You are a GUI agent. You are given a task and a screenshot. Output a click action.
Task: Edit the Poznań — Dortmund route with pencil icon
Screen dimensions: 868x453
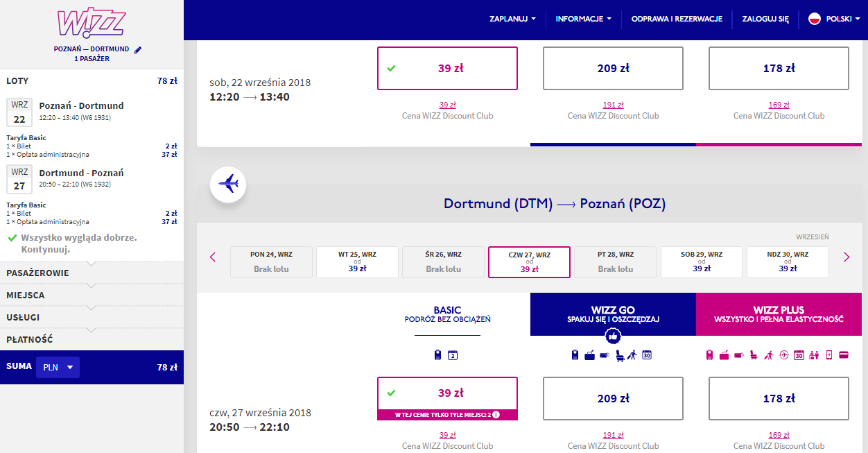click(x=138, y=49)
